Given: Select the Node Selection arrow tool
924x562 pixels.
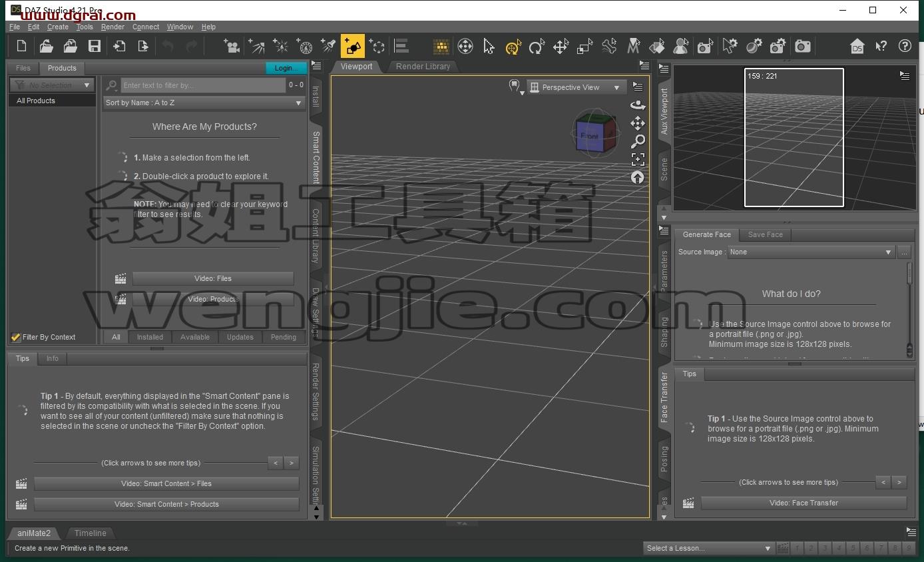Looking at the screenshot, I should [489, 46].
